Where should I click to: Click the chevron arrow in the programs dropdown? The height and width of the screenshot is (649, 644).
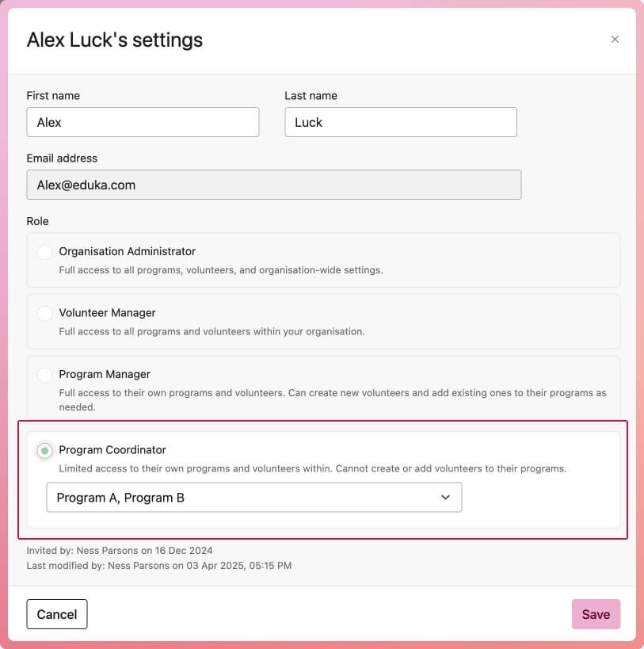445,498
